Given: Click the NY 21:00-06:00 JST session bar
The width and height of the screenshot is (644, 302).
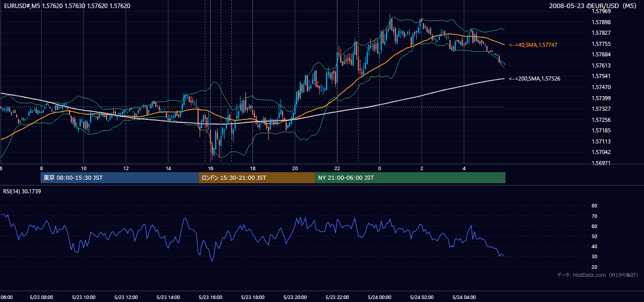Looking at the screenshot, I should coord(410,178).
